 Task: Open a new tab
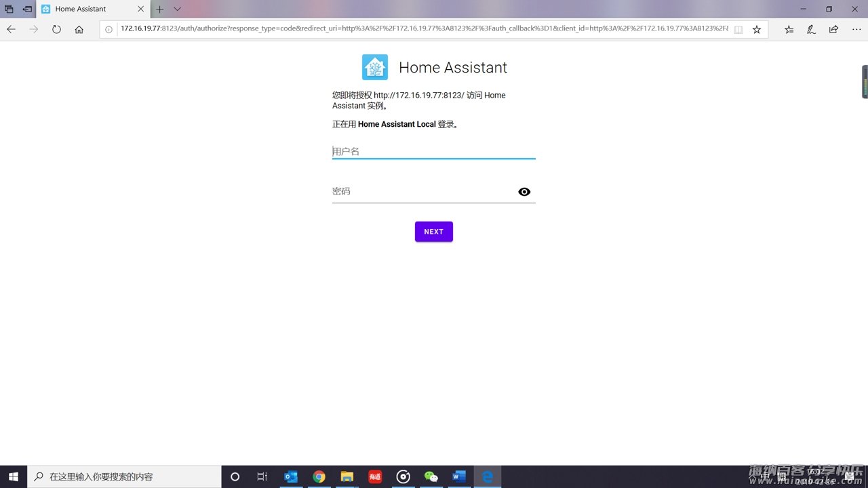[x=160, y=9]
